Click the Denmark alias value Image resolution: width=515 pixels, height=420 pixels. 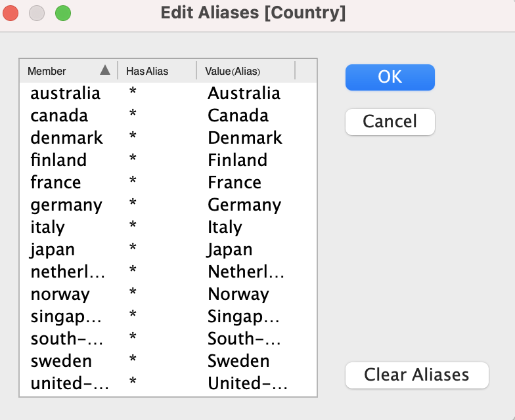pyautogui.click(x=244, y=138)
